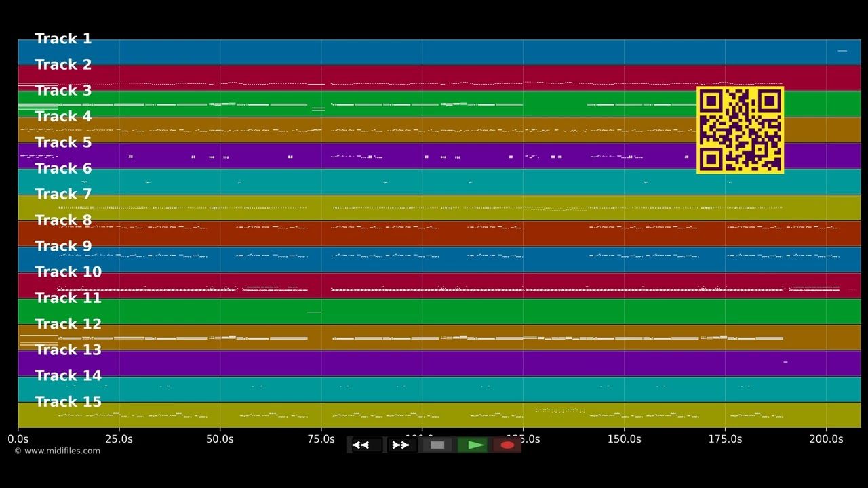This screenshot has height=488, width=868.
Task: Click the yellow QR code
Action: (x=741, y=129)
